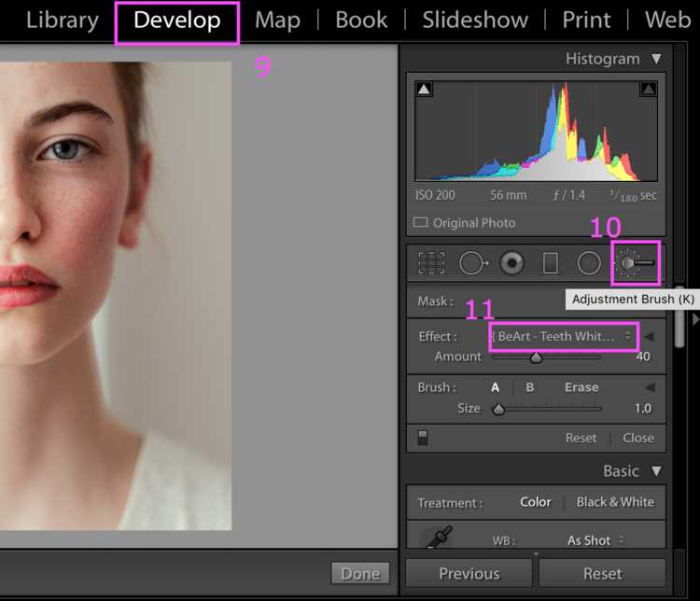Toggle highlight clipping indicator in histogram
Screen dimensions: 700x601
pyautogui.click(x=649, y=90)
